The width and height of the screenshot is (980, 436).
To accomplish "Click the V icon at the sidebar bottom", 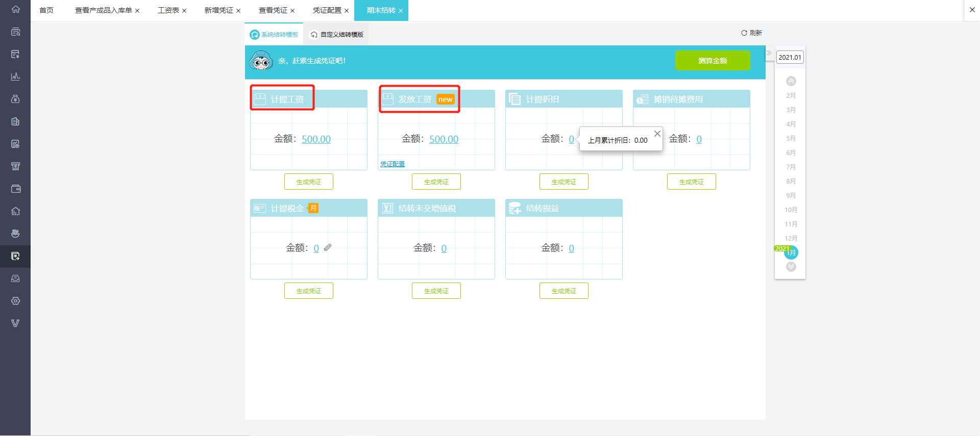I will coord(15,323).
